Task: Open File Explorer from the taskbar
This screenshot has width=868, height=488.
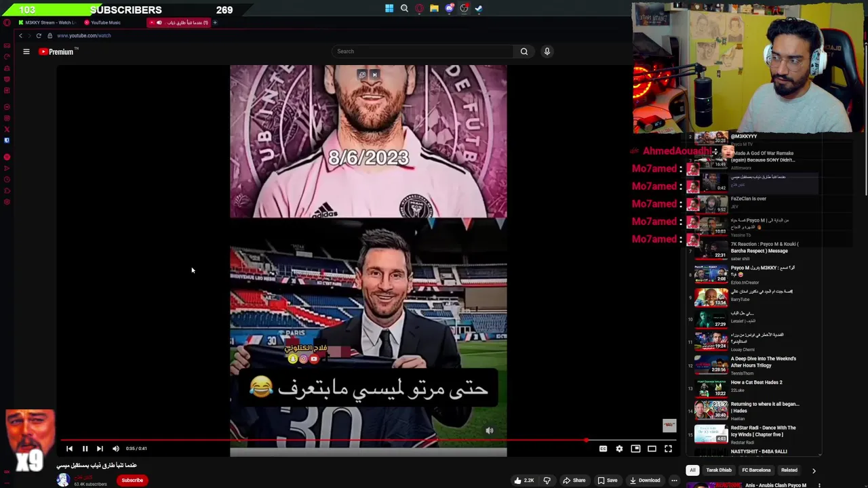Action: (x=434, y=9)
